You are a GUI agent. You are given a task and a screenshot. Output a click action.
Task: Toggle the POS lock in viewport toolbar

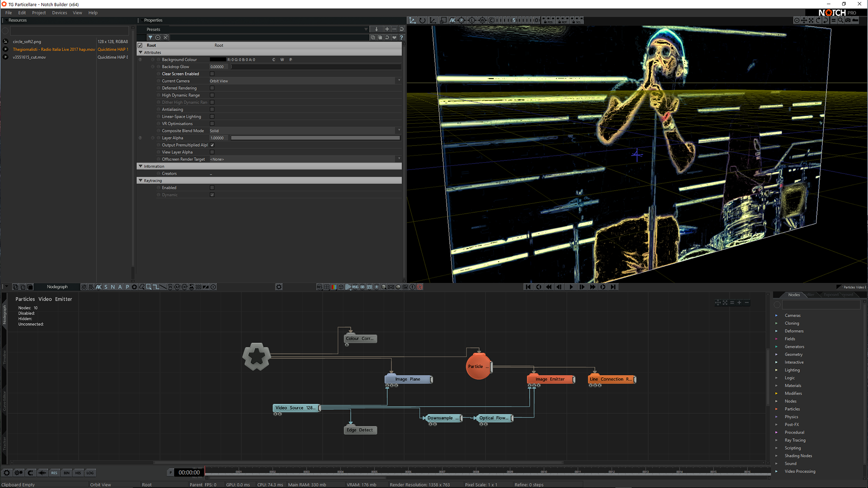tap(548, 20)
